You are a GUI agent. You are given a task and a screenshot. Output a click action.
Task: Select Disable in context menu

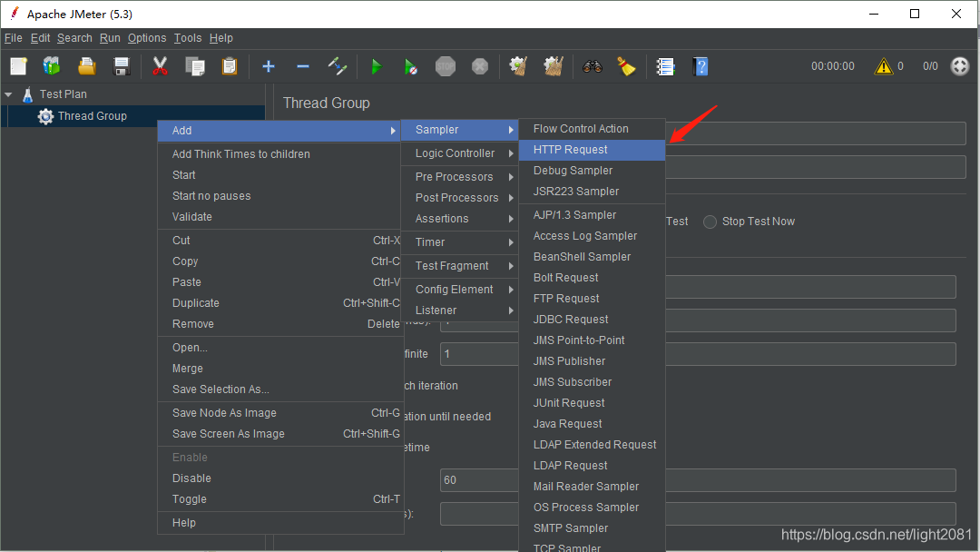(279, 478)
